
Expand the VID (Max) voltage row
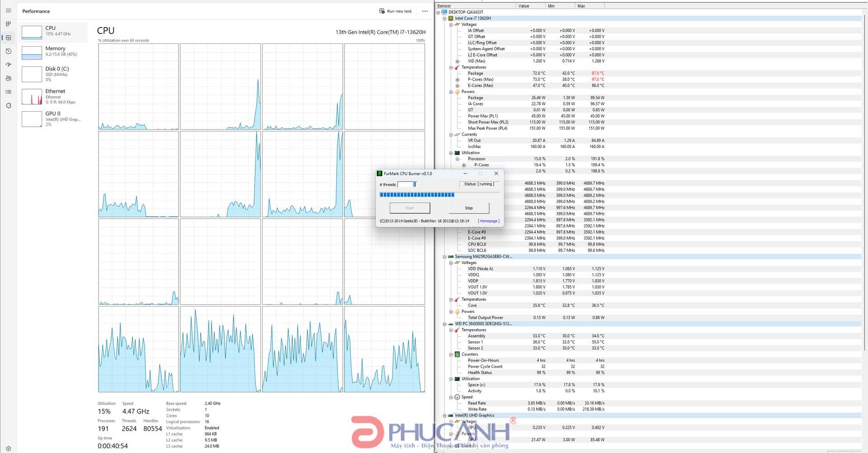457,61
